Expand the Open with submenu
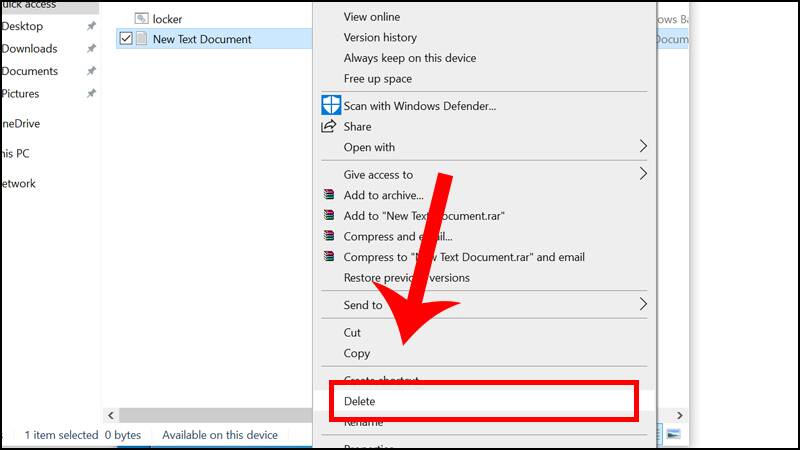 point(643,147)
